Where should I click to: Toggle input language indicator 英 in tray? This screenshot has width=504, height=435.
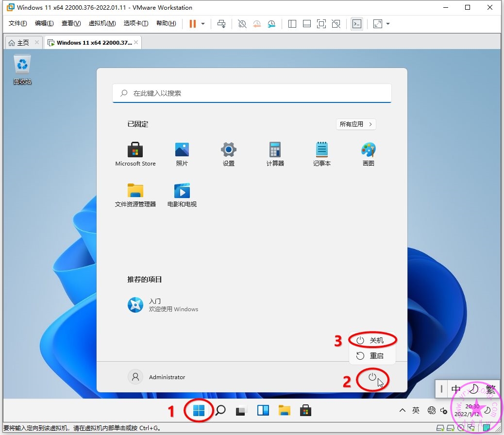point(416,411)
